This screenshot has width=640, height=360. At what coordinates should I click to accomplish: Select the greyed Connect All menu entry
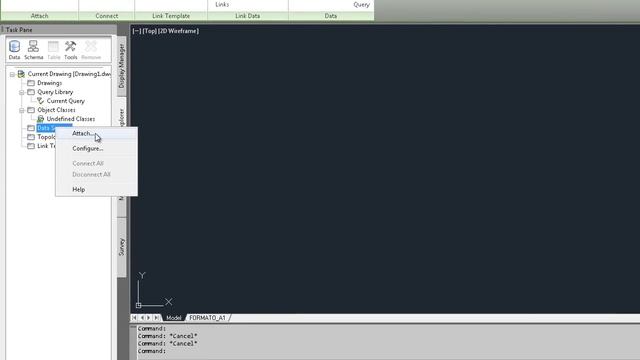coord(96,163)
